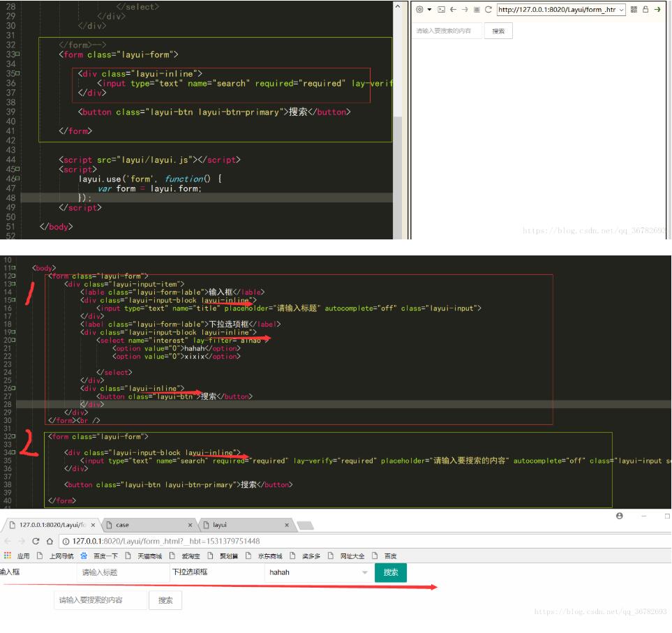Click the green 搜索 button
This screenshot has height=633, width=672.
pyautogui.click(x=390, y=572)
